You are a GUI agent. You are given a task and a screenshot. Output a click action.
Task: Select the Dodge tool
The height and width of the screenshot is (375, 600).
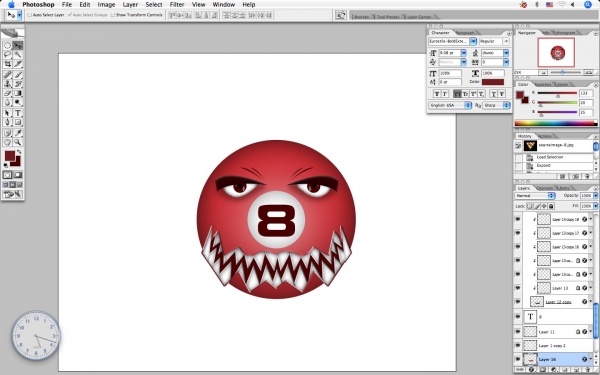18,102
